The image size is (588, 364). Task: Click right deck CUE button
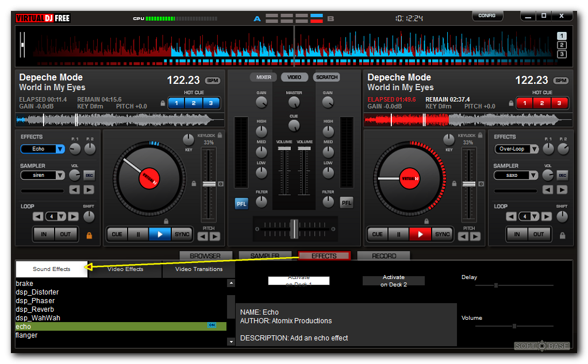(x=377, y=234)
